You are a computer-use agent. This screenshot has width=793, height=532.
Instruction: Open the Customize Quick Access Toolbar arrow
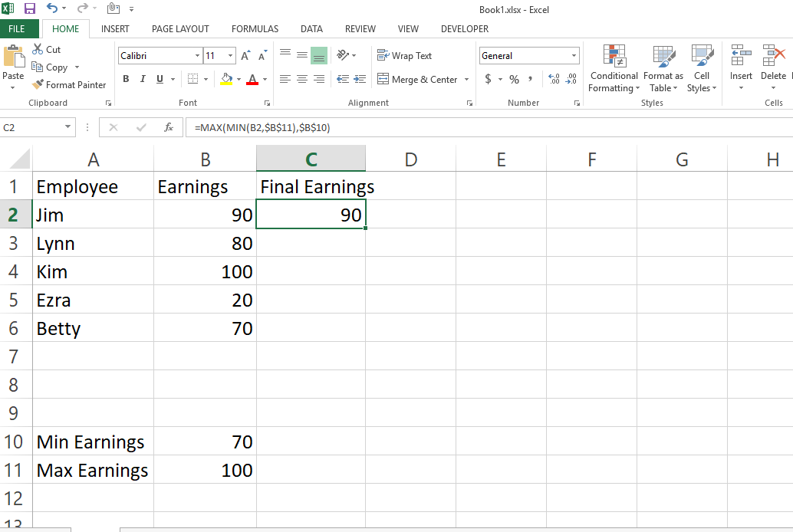coord(131,9)
